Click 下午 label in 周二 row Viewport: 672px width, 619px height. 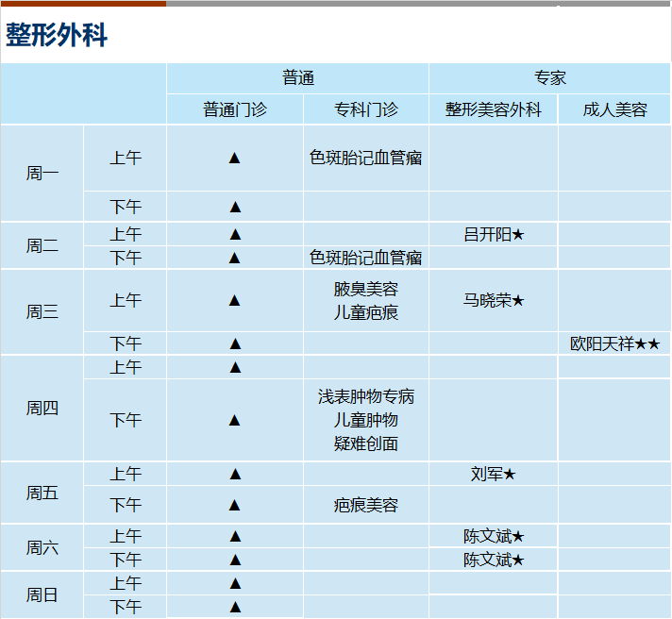coord(126,258)
